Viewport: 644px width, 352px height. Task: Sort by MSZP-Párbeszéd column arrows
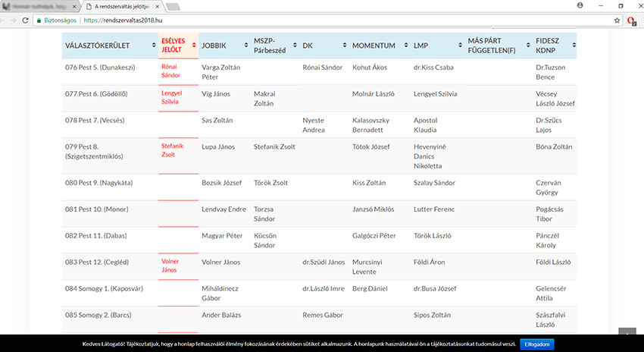coord(295,46)
